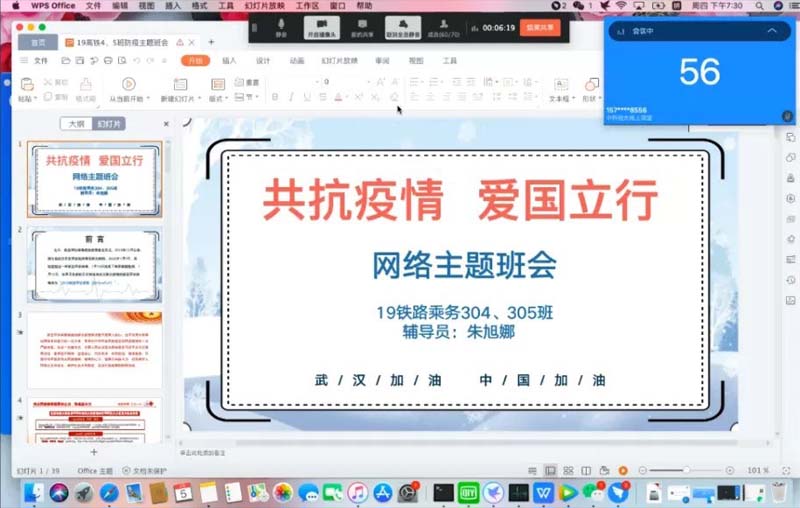800x508 pixels.
Task: Open WPS Office icon in the dock
Action: [543, 492]
